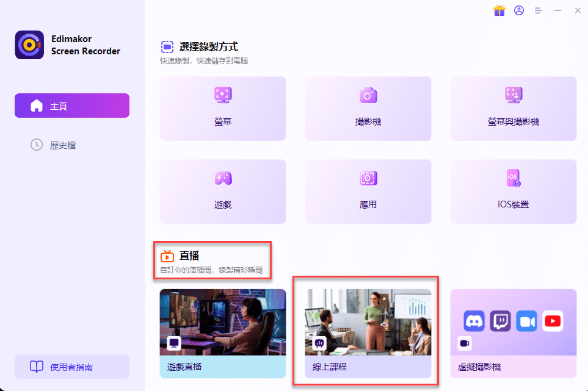Choose the 應用 app recording card
Screen dimensions: 588x391
368,192
